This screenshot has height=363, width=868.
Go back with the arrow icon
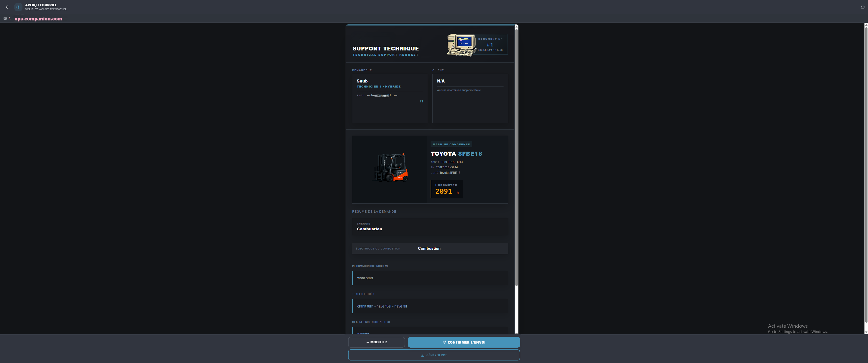pos(7,7)
